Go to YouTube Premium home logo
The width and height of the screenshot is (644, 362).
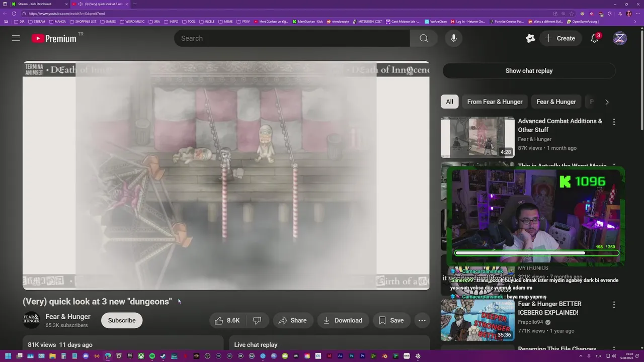54,38
